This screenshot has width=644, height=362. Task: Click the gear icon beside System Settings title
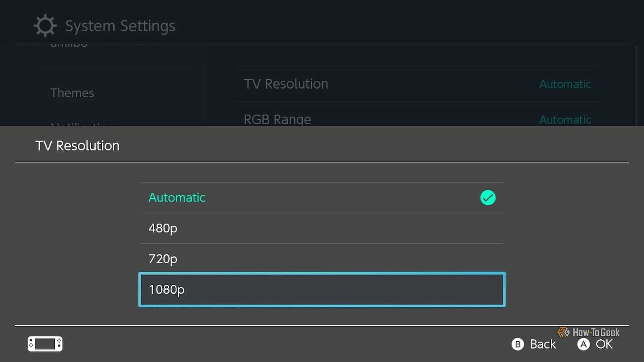point(44,25)
